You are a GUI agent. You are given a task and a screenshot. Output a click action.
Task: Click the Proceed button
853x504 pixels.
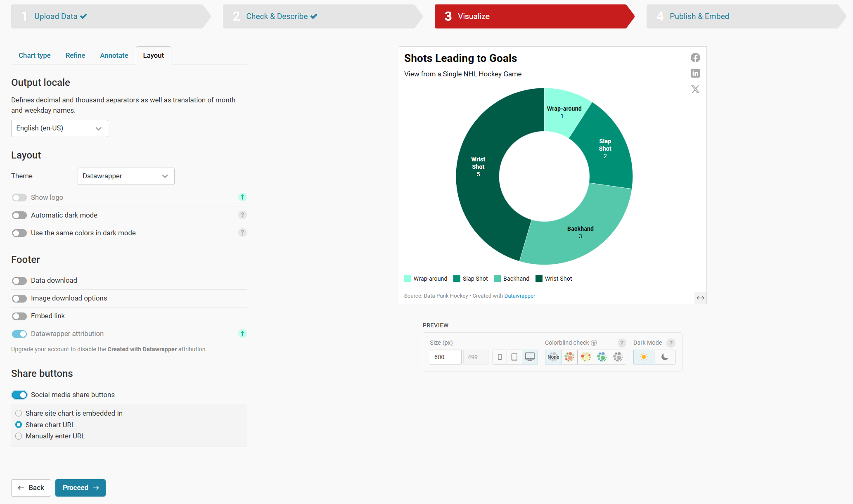81,488
